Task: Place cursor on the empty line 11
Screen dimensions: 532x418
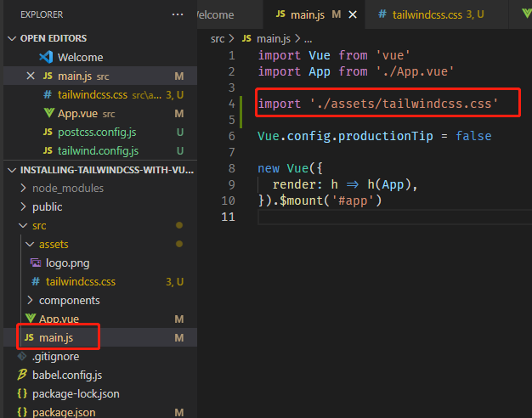Action: point(393,217)
